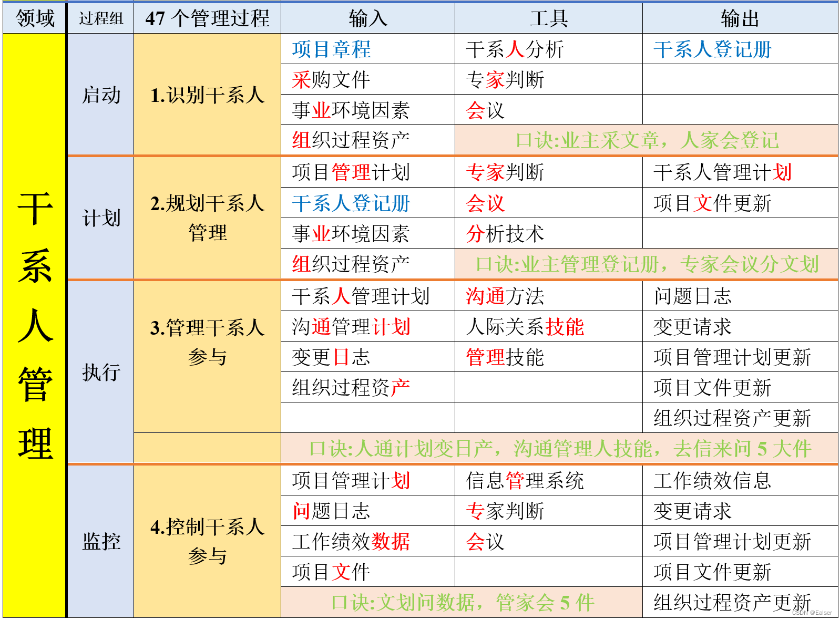This screenshot has height=620, width=840.
Task: Click 事业环境因素 input of 规划干系人管理
Action: 368,233
